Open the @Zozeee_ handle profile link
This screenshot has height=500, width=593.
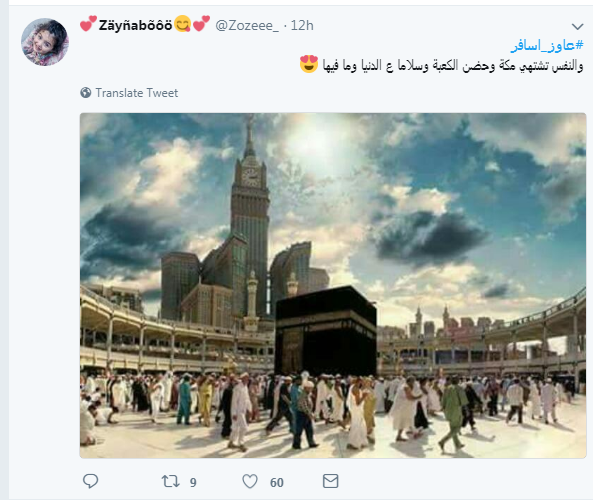[x=247, y=25]
